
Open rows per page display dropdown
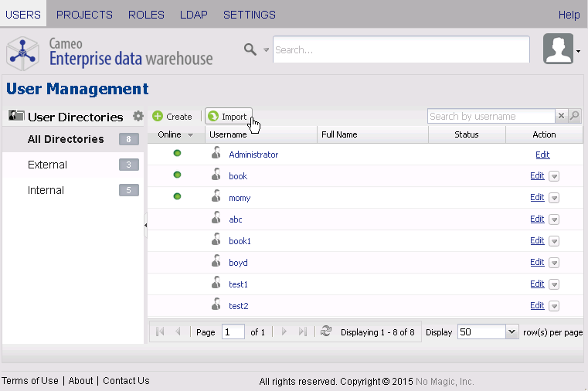pos(511,331)
